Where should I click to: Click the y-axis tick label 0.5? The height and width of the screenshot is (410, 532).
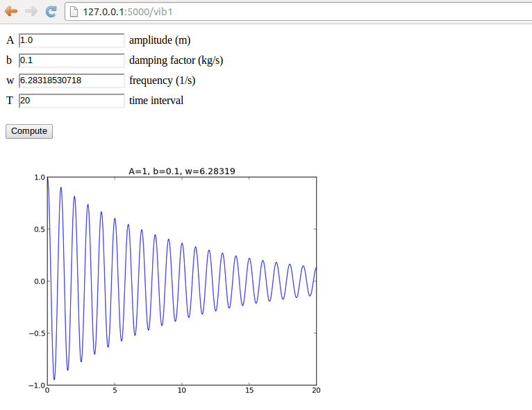click(40, 230)
